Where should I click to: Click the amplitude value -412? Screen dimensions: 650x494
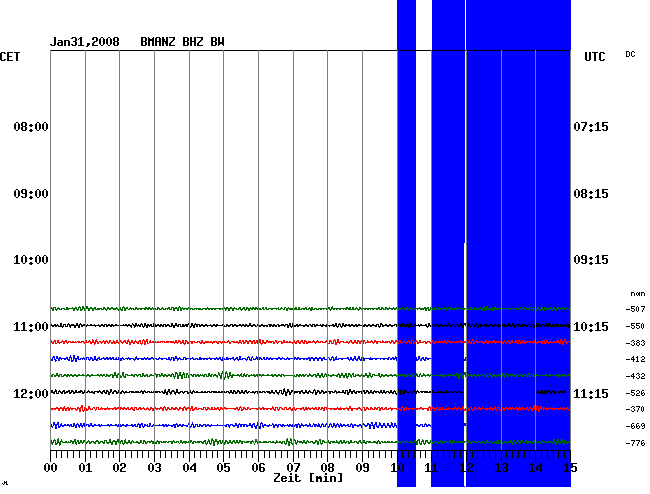pos(635,359)
